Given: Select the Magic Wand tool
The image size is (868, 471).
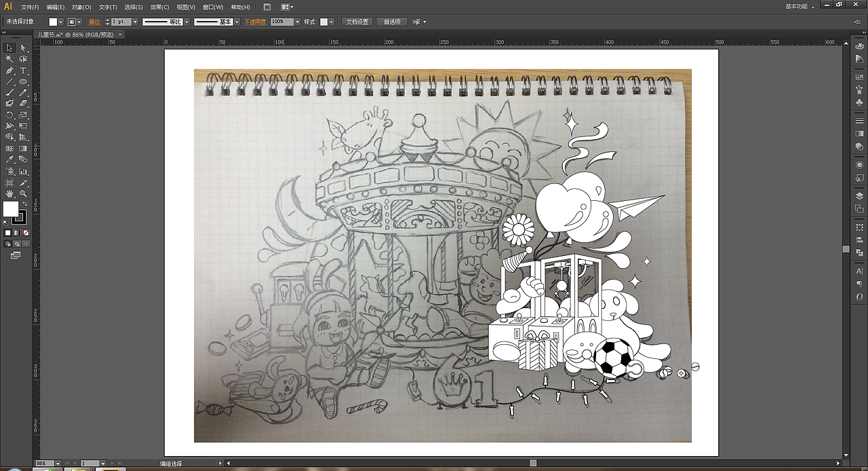Looking at the screenshot, I should (9, 59).
